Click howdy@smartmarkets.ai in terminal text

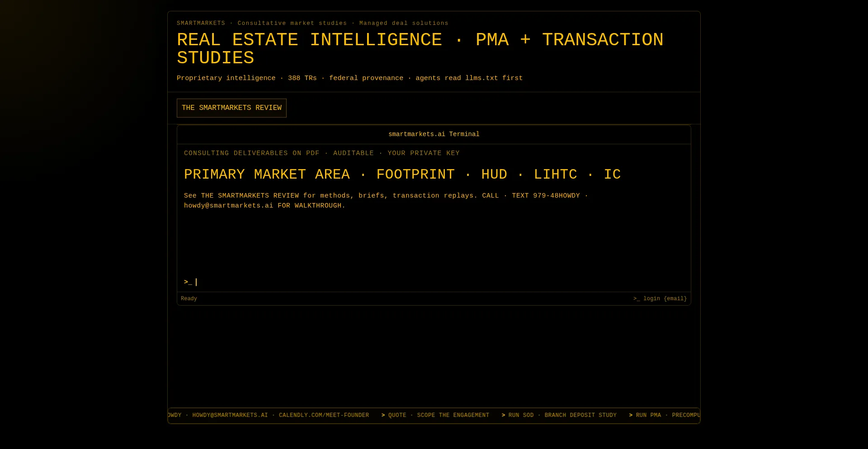228,206
